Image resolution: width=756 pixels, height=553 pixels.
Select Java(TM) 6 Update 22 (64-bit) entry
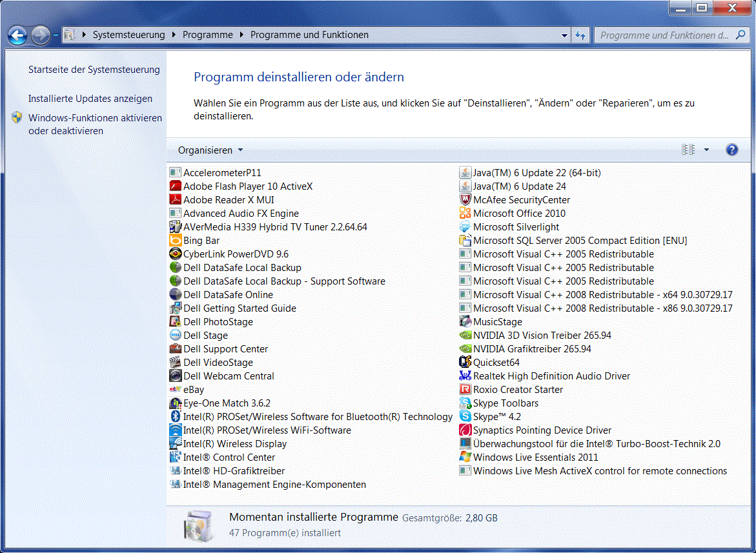coord(530,172)
